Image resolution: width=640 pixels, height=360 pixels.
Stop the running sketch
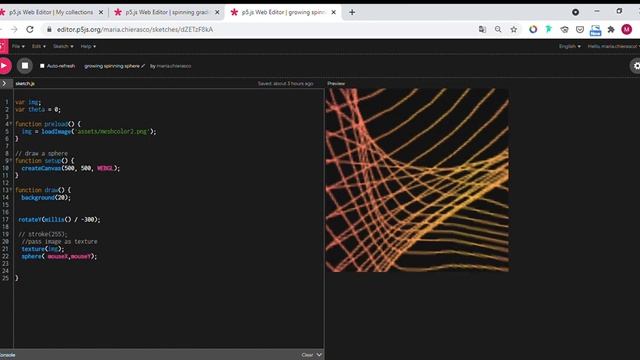point(25,65)
